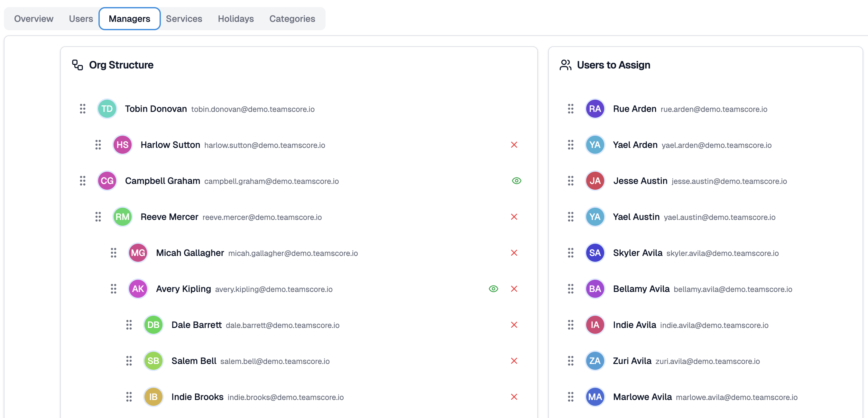The height and width of the screenshot is (418, 868).
Task: Click red X beside Indie Brooks
Action: (513, 397)
